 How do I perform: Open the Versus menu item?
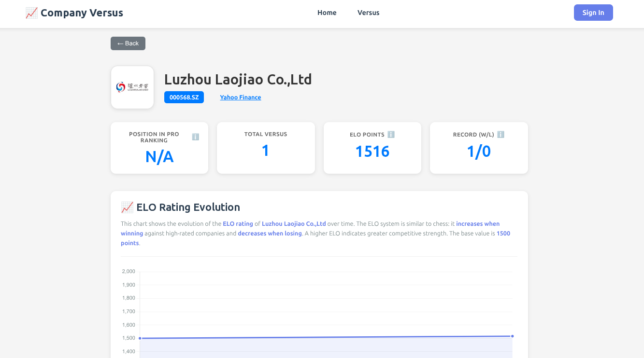click(369, 13)
